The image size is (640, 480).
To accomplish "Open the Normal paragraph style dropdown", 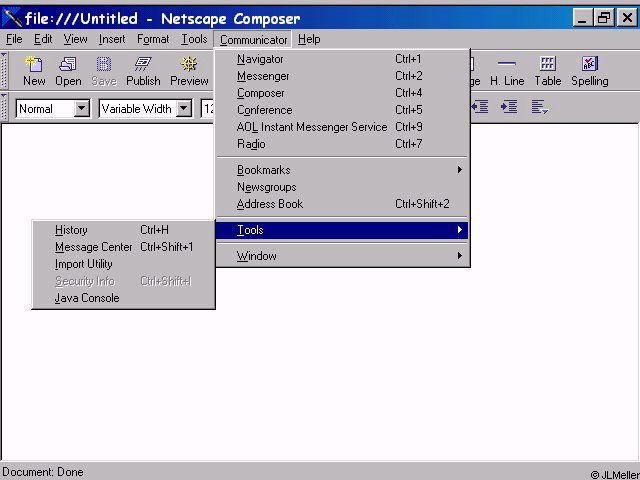I will click(x=82, y=109).
